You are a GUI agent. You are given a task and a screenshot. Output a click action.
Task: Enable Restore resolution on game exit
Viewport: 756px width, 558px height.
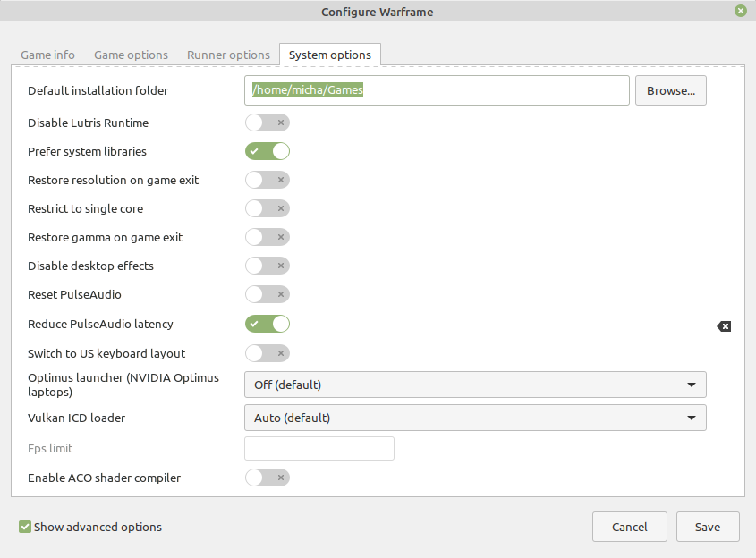pos(268,181)
